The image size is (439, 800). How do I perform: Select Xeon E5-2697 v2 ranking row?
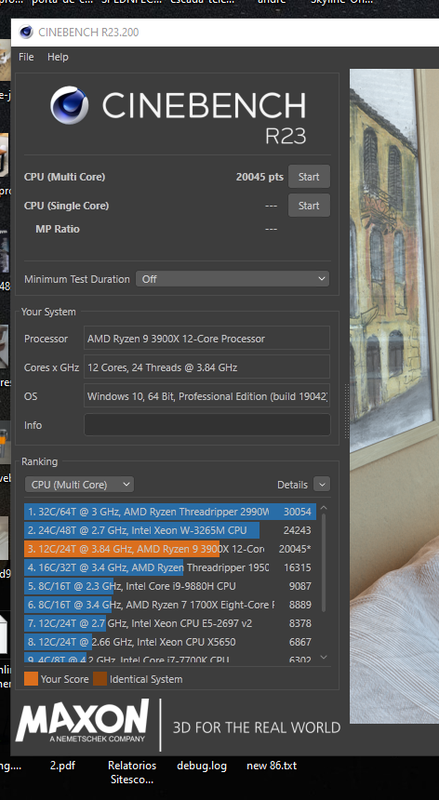pyautogui.click(x=169, y=623)
